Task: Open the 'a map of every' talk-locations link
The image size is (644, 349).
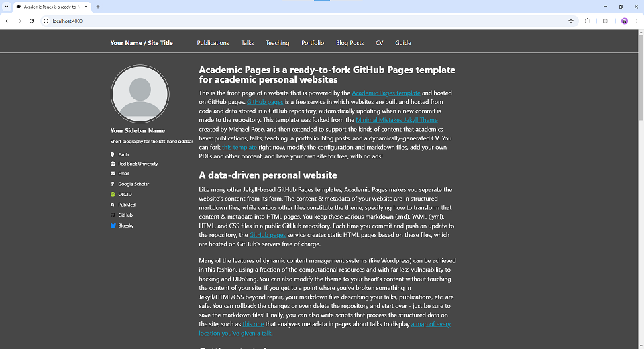Action: (x=431, y=324)
